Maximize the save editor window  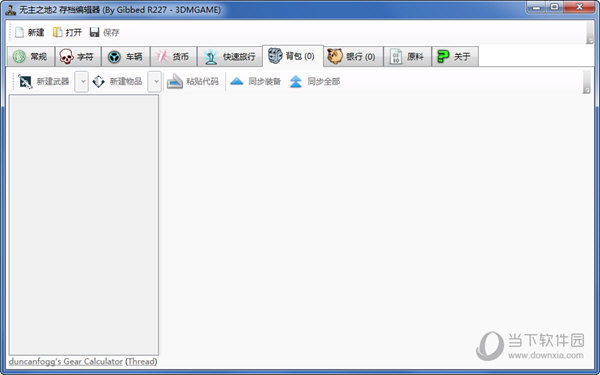(555, 7)
